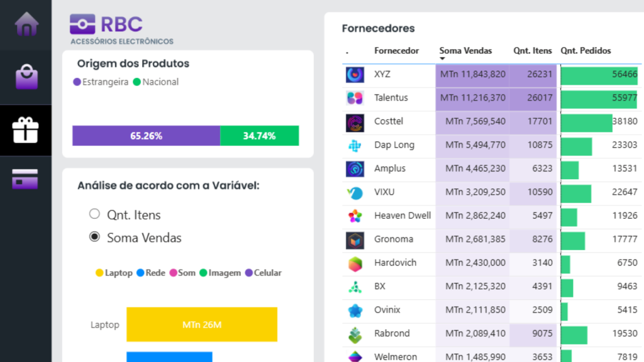Click the Qnt. Itens column header
Viewport: 644px width, 362px height.
(x=532, y=51)
